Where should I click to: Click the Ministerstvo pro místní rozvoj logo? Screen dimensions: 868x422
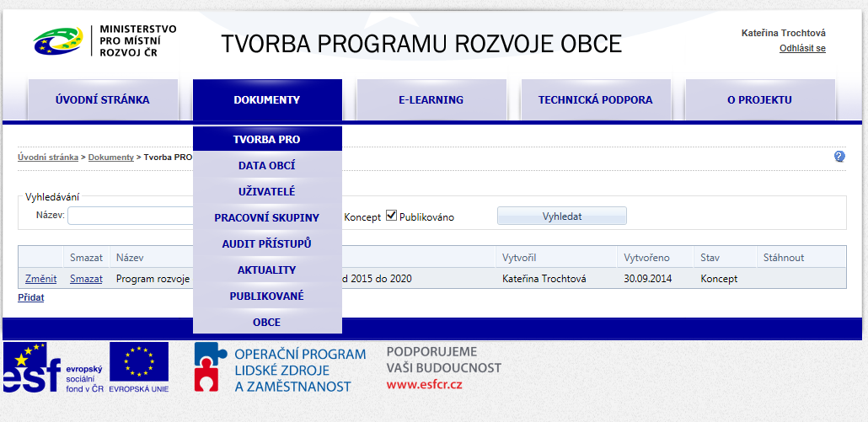104,40
